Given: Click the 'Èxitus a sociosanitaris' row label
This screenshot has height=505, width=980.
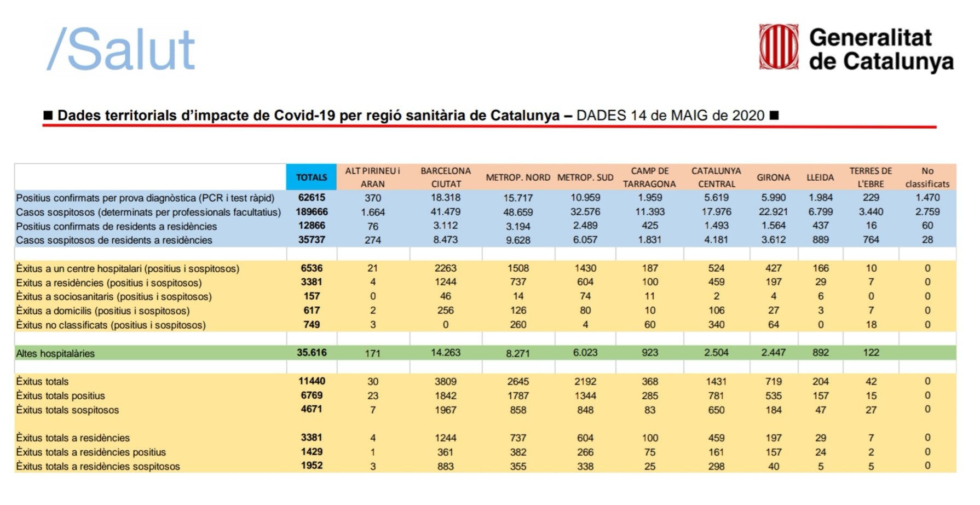Looking at the screenshot, I should coord(114,296).
